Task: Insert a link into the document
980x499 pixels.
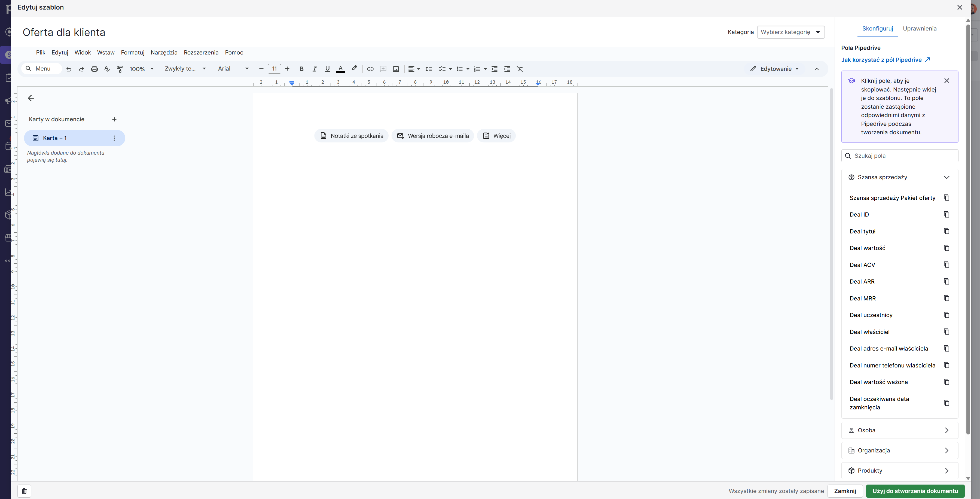Action: 370,69
